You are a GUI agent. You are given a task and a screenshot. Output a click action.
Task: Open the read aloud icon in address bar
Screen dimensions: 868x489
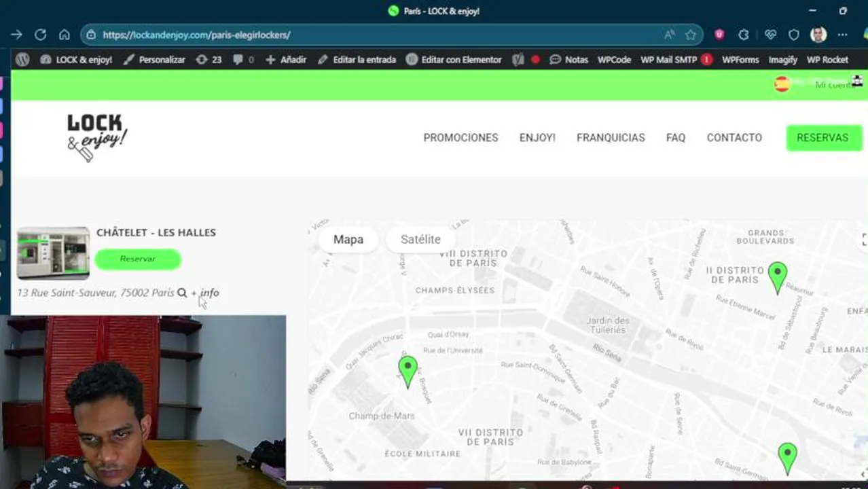click(x=670, y=35)
